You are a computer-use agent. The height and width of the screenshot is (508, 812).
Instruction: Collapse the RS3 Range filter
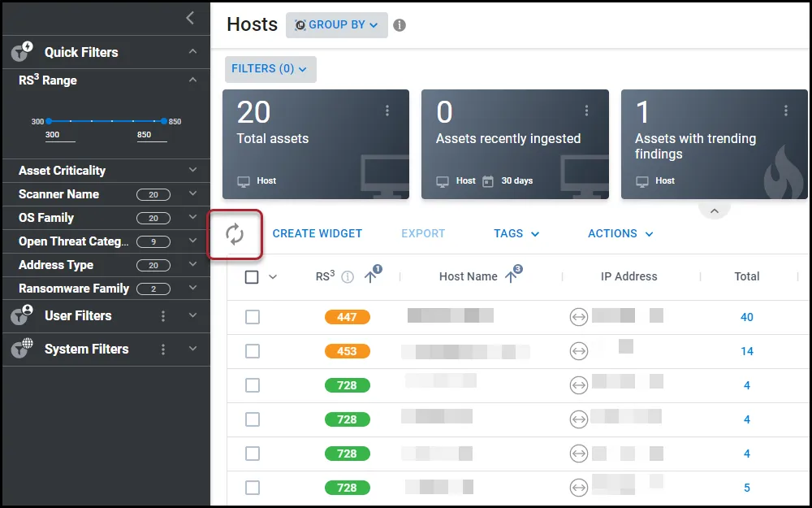pyautogui.click(x=192, y=80)
